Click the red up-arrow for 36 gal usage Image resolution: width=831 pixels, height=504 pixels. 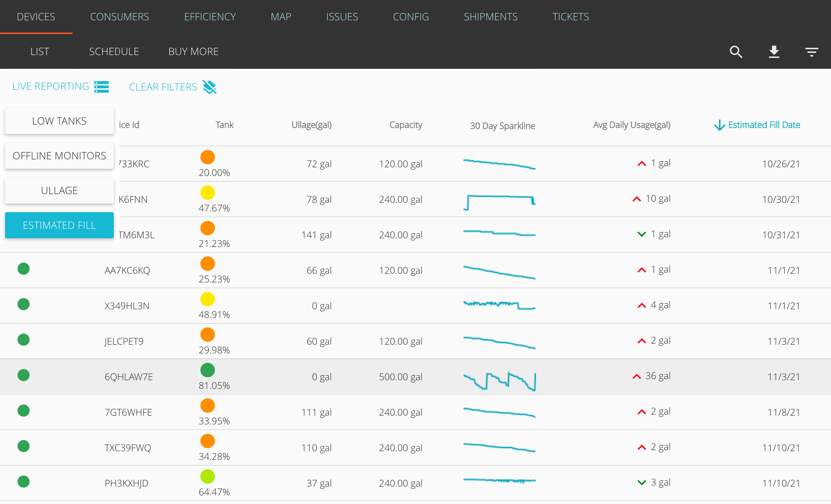(637, 377)
